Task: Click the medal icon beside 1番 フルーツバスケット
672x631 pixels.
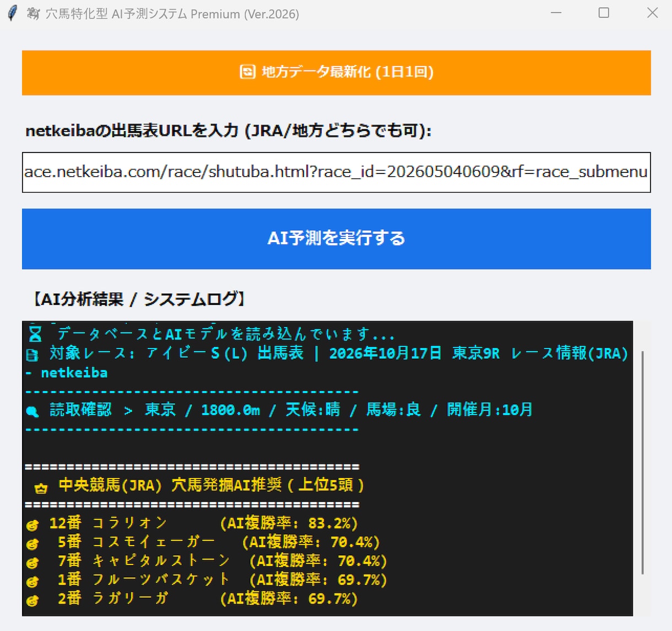Action: coord(32,581)
